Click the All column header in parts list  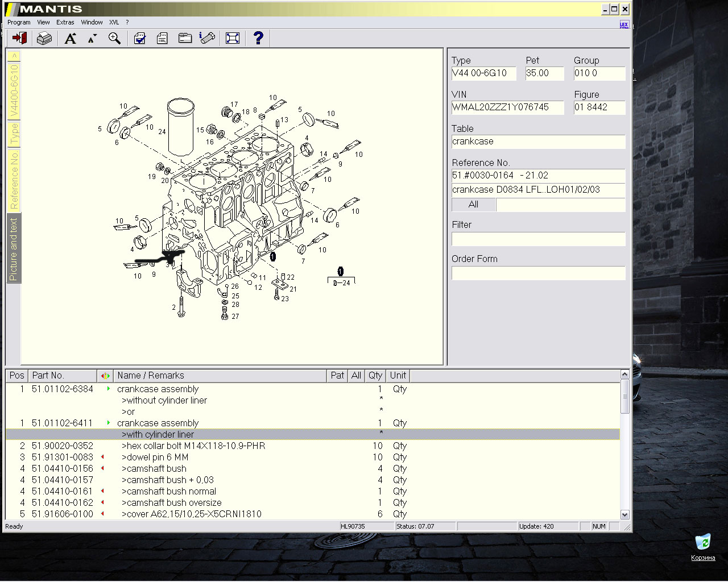click(x=356, y=376)
